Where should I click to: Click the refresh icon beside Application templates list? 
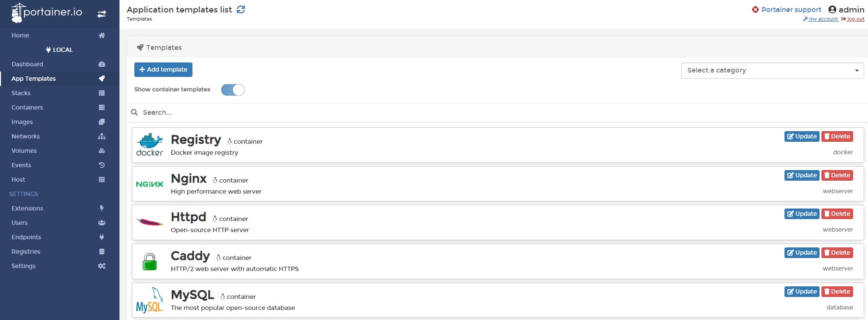pyautogui.click(x=241, y=10)
